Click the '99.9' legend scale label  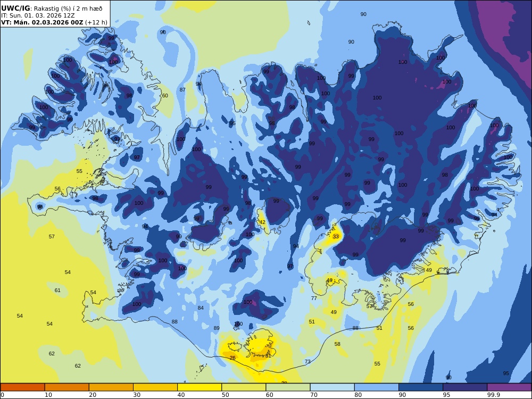click(x=493, y=395)
